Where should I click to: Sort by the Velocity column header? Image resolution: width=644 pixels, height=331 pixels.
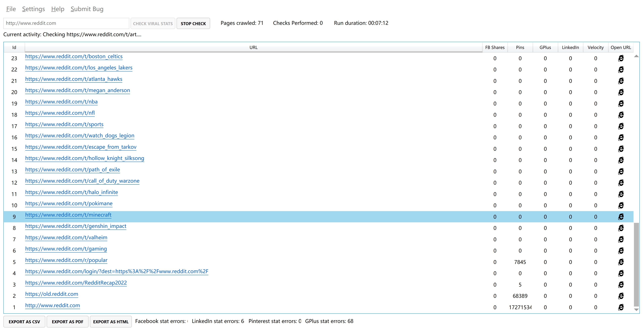595,47
